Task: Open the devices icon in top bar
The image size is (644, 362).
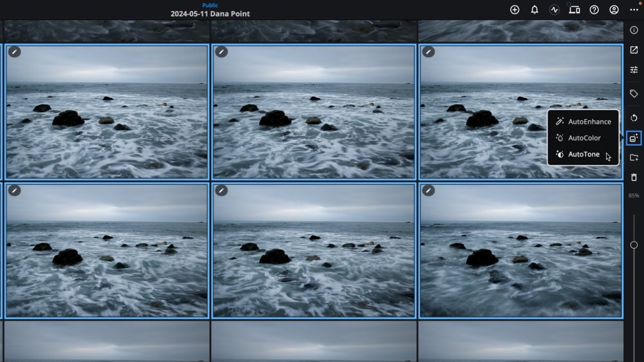Action: pos(574,10)
